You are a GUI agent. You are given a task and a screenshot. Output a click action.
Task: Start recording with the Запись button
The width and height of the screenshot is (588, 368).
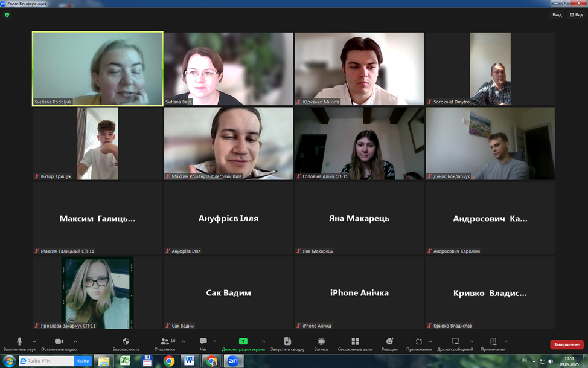(x=321, y=342)
